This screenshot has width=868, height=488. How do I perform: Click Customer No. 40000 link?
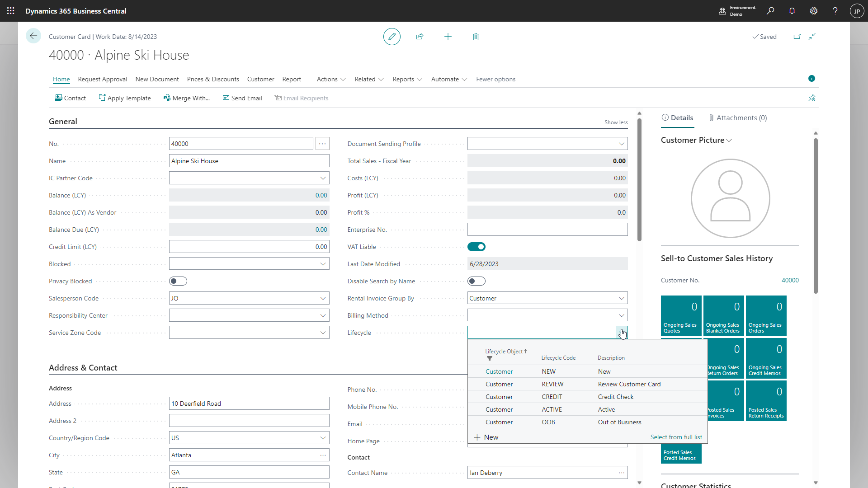[x=790, y=280]
